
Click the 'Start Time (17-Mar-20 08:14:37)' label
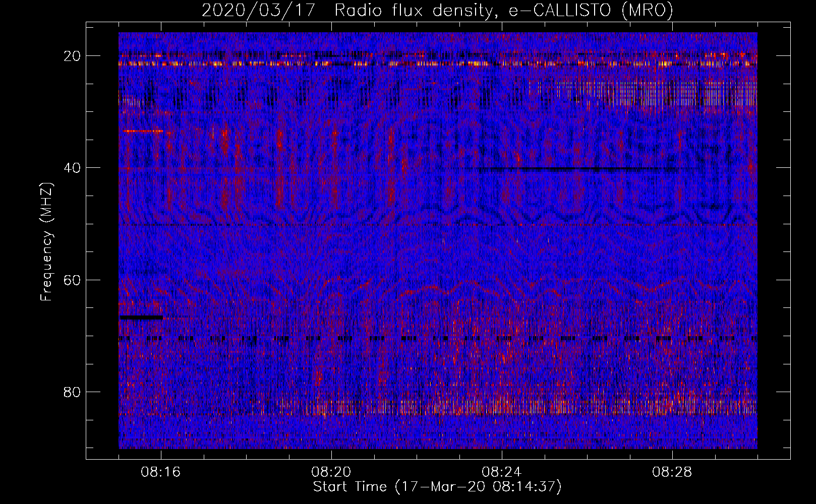pos(437,487)
